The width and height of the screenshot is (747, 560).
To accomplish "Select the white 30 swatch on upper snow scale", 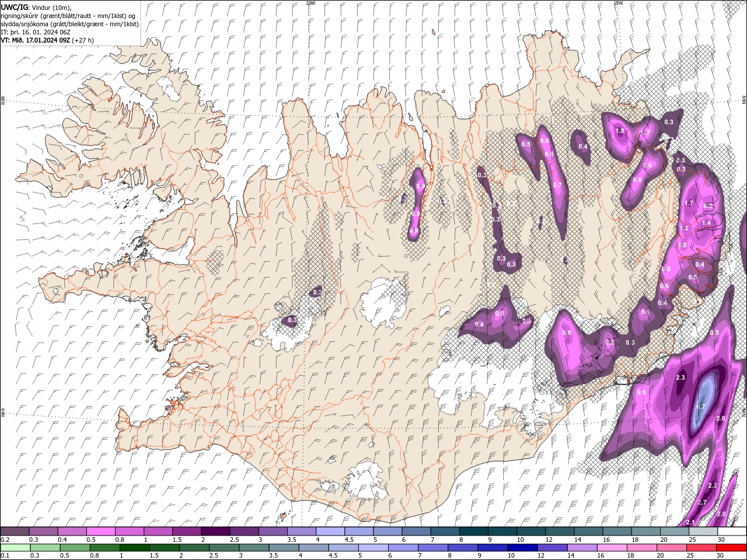I will click(x=731, y=531).
